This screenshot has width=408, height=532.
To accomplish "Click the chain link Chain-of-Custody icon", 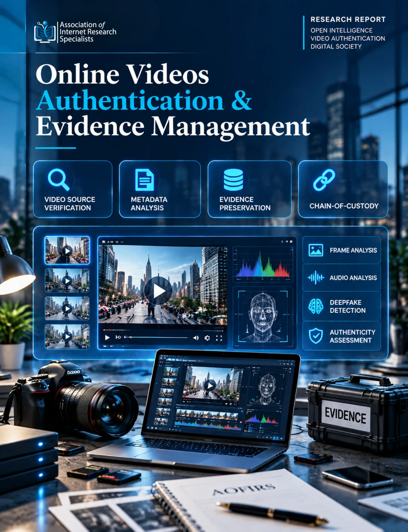I will pos(324,180).
